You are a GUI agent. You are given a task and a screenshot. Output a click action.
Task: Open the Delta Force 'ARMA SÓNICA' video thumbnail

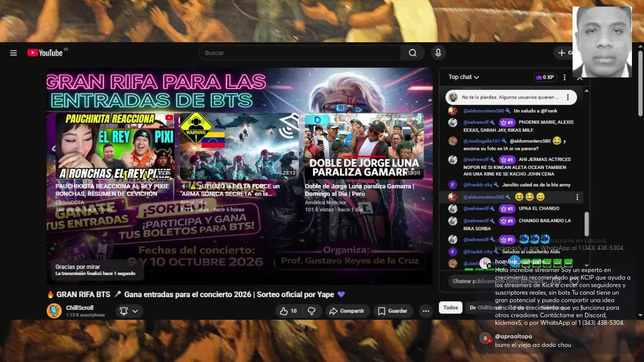click(239, 146)
